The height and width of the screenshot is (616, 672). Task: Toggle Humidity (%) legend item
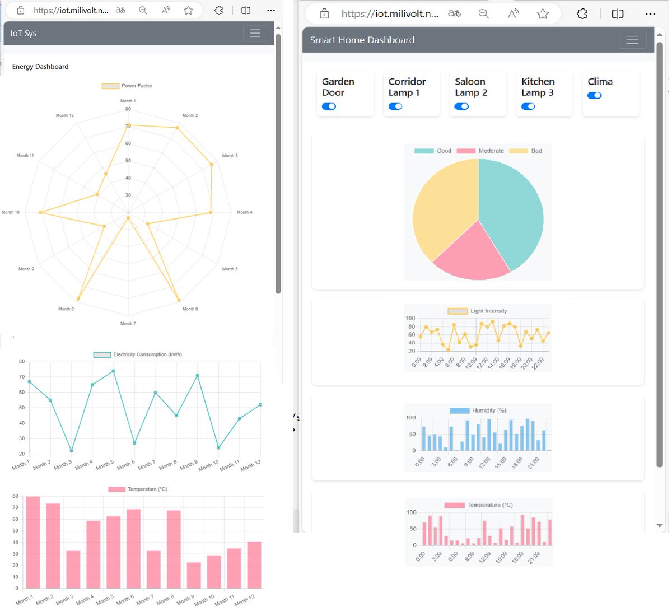point(478,410)
